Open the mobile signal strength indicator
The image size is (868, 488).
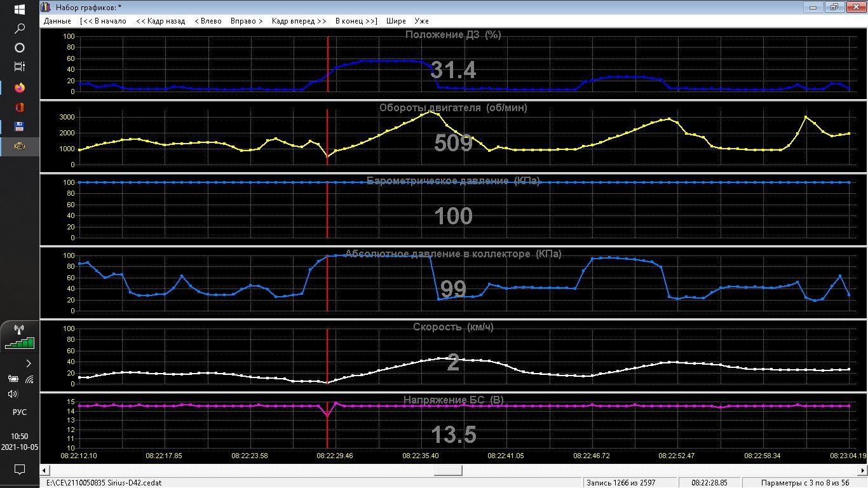(20, 337)
